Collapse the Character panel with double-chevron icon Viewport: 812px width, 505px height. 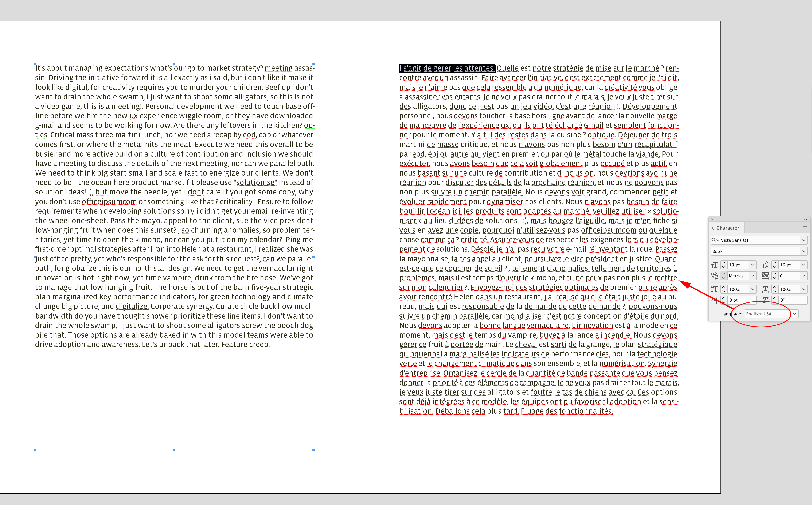[806, 219]
